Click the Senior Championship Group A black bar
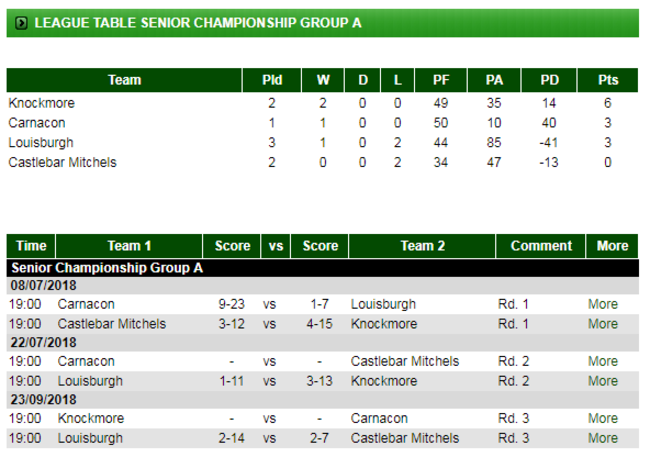This screenshot has height=457, width=650. pyautogui.click(x=322, y=267)
